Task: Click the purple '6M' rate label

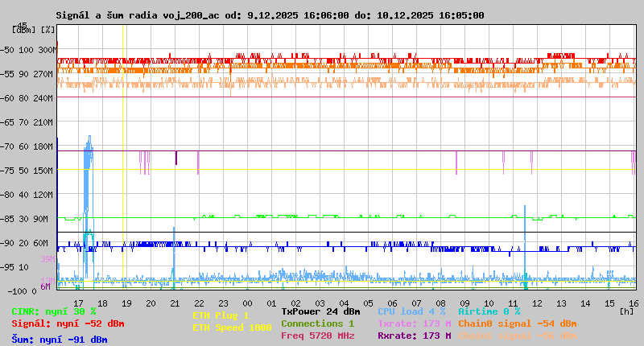Action: 45,286
